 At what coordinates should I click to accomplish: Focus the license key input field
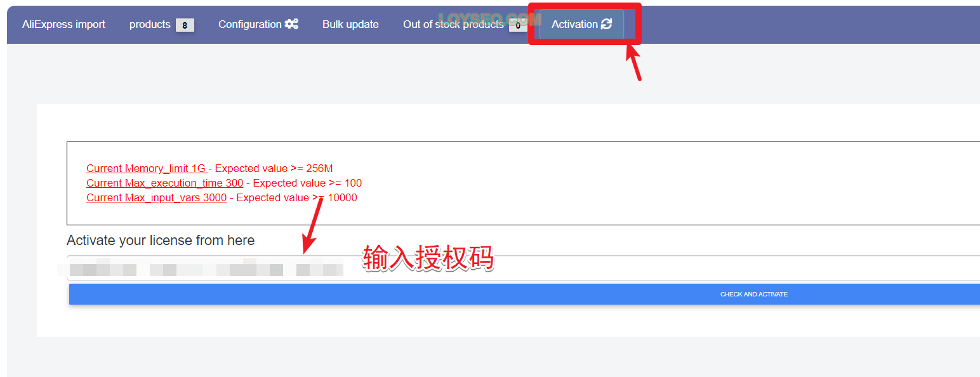tap(523, 268)
